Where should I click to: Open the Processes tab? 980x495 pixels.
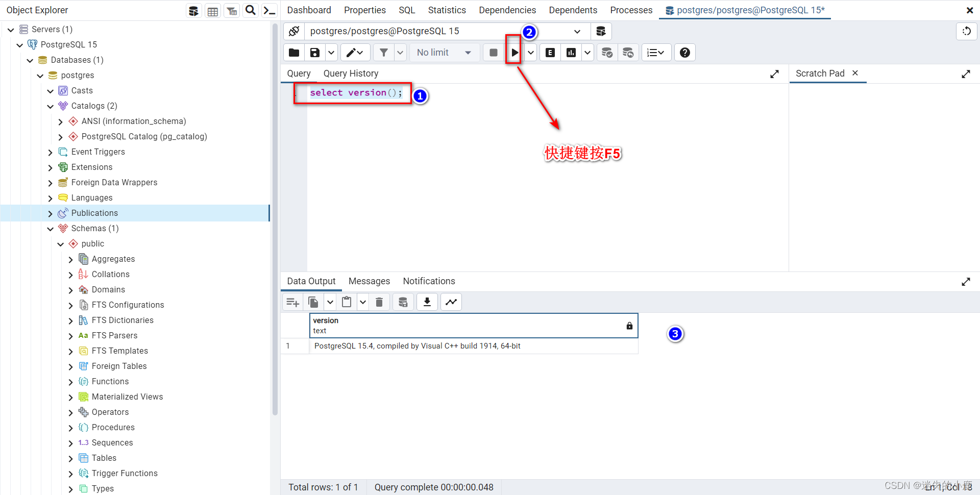[x=631, y=10]
